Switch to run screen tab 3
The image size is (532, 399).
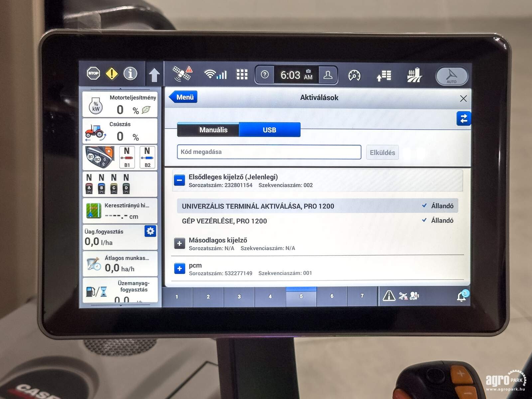[x=239, y=297]
